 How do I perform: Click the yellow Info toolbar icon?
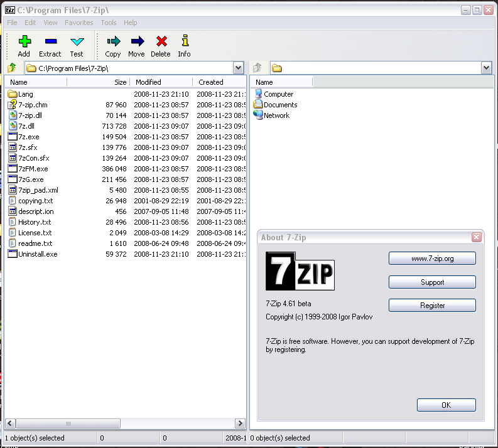185,41
